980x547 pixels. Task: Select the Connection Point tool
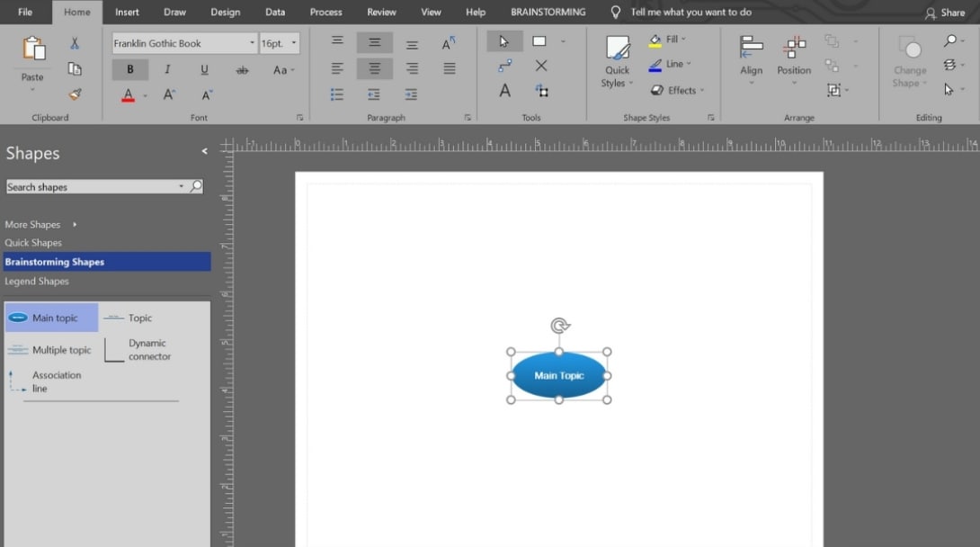pyautogui.click(x=541, y=66)
